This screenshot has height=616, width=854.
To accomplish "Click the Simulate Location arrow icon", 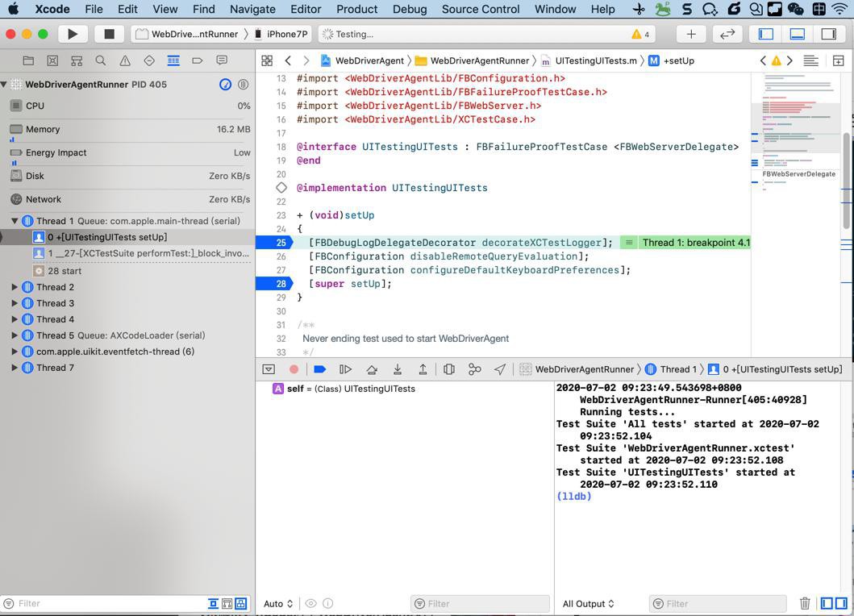I will (499, 369).
